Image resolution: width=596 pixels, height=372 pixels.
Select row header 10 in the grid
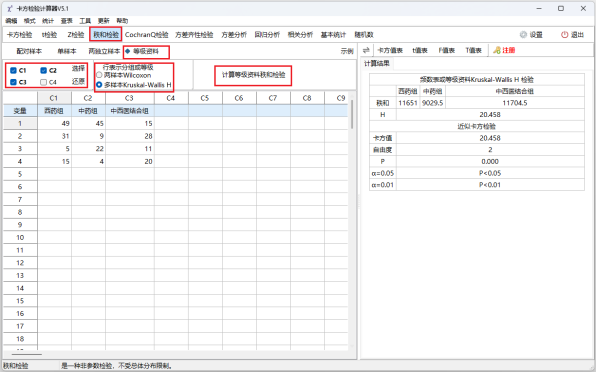(x=20, y=237)
